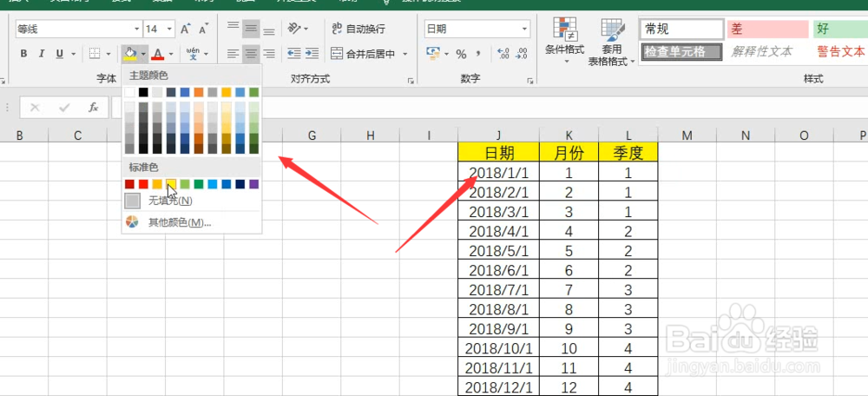The width and height of the screenshot is (868, 396).
Task: Select column header J
Action: coord(499,135)
